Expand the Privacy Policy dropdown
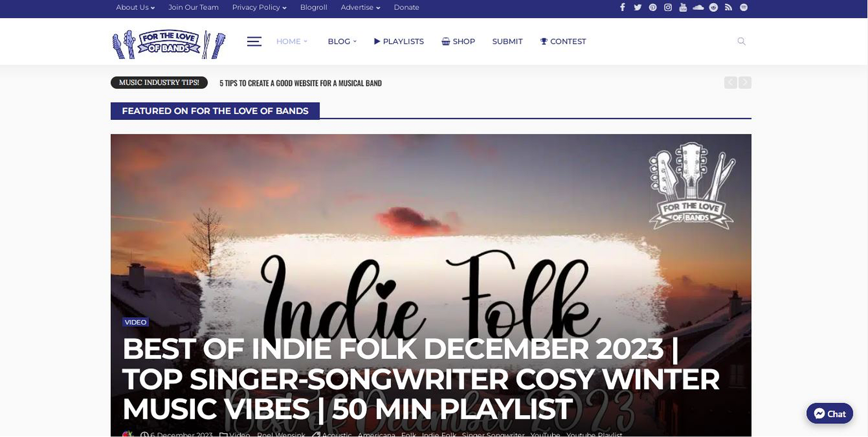This screenshot has height=437, width=868. [259, 7]
